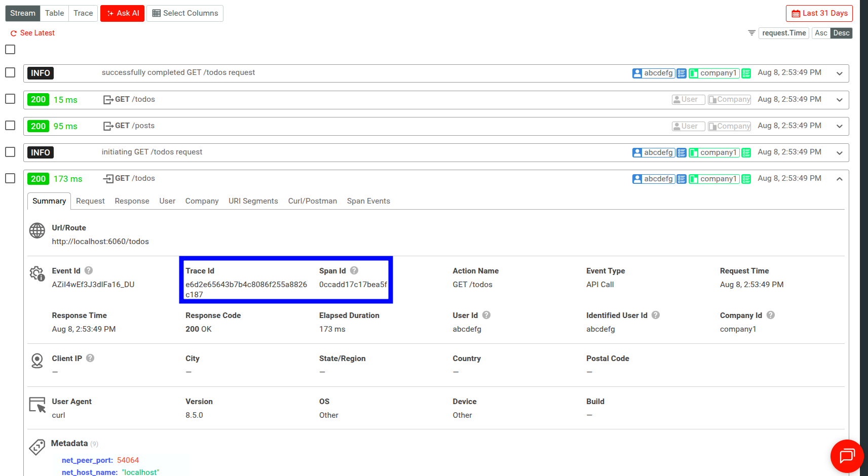Open the Last 31 Days date range picker
Viewport: 868px width, 476px height.
point(818,13)
